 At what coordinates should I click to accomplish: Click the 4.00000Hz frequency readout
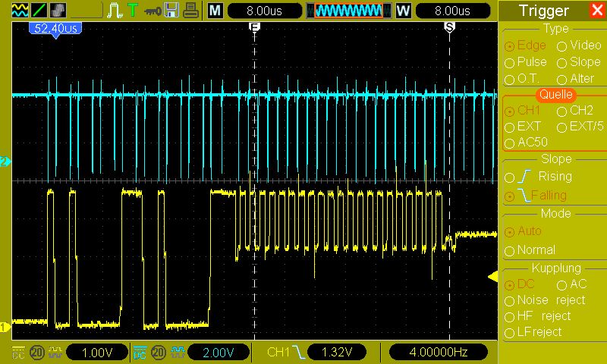coord(439,352)
